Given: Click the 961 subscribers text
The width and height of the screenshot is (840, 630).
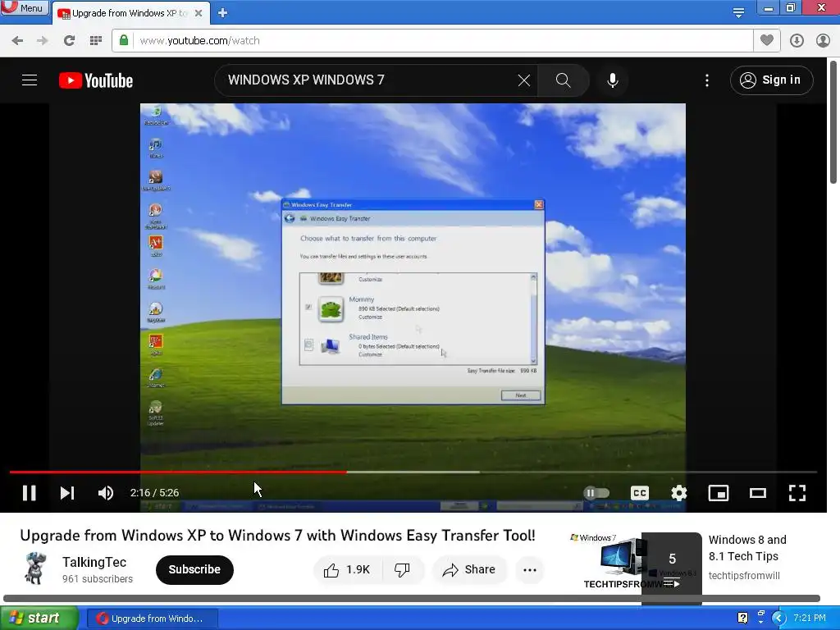Looking at the screenshot, I should [x=98, y=578].
